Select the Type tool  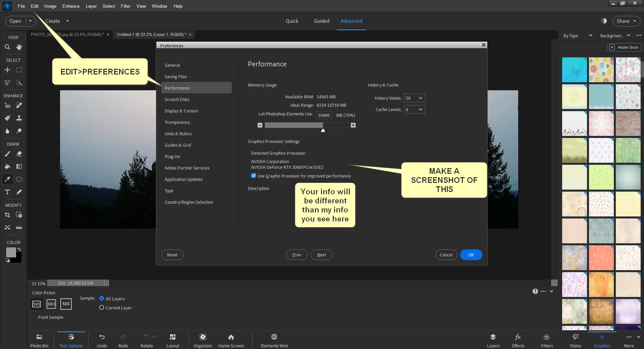click(7, 192)
